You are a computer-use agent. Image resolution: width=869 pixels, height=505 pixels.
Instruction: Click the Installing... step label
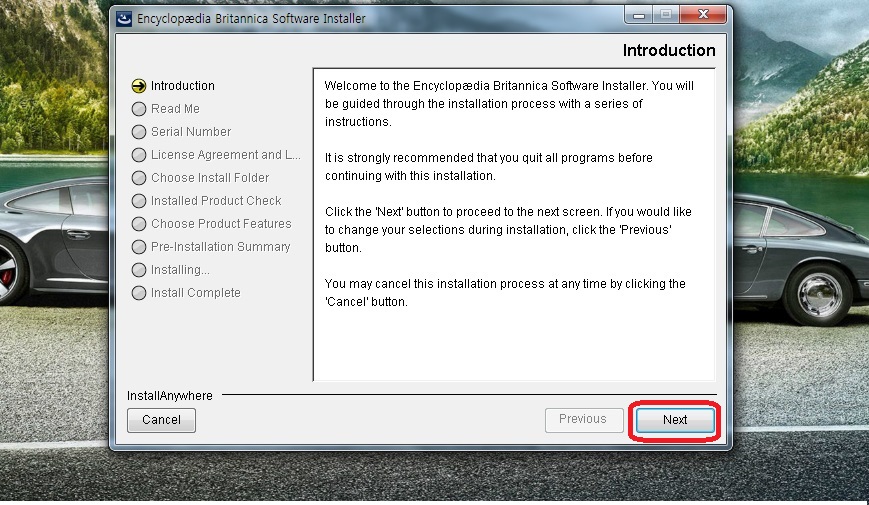[x=180, y=270]
